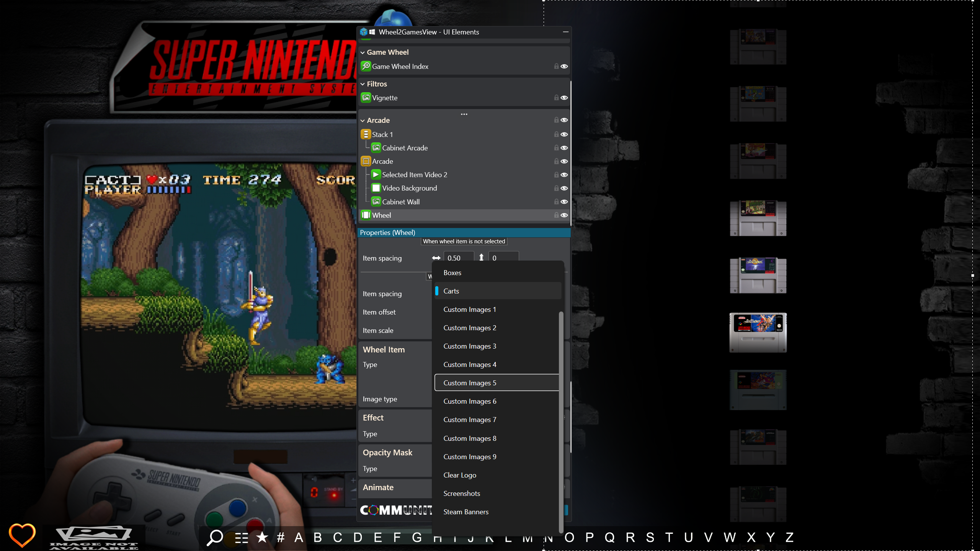Hide Selected Item Video 2
Viewport: 980px width, 551px height.
[564, 174]
